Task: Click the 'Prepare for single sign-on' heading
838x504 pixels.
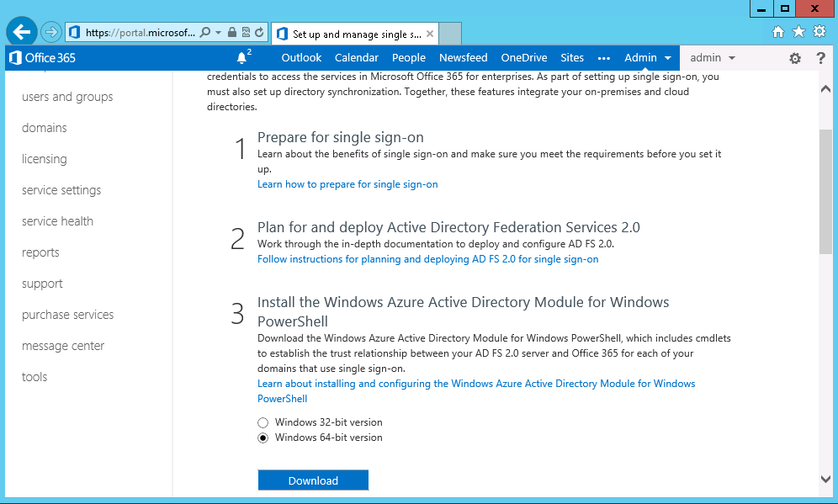Action: [341, 137]
